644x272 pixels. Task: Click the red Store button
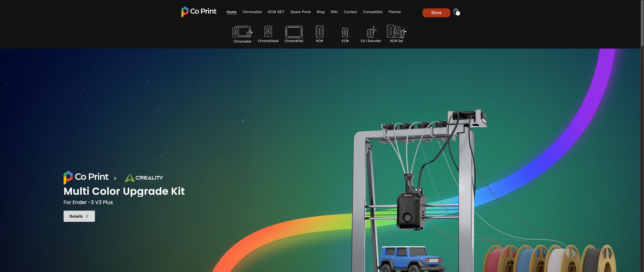(436, 12)
